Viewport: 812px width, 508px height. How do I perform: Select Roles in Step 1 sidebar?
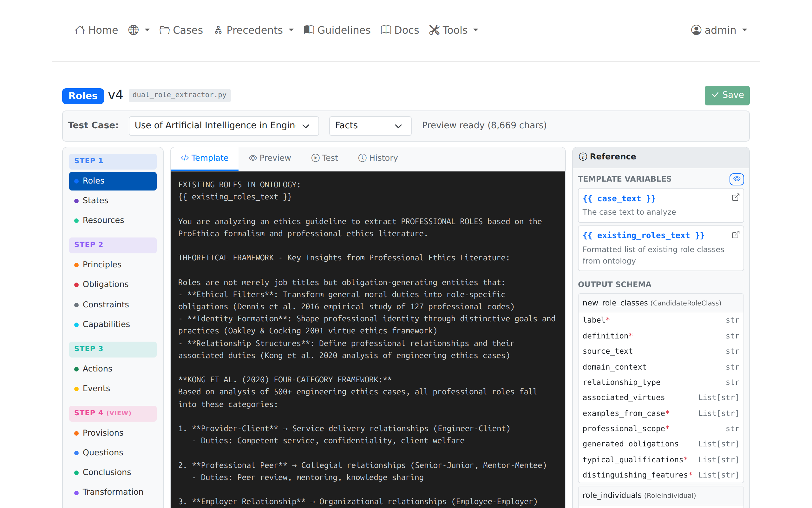(113, 181)
